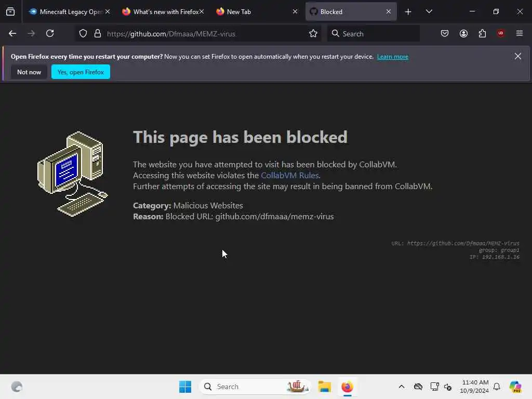Confirm Yes, open Firefox button
532x399 pixels.
81,72
